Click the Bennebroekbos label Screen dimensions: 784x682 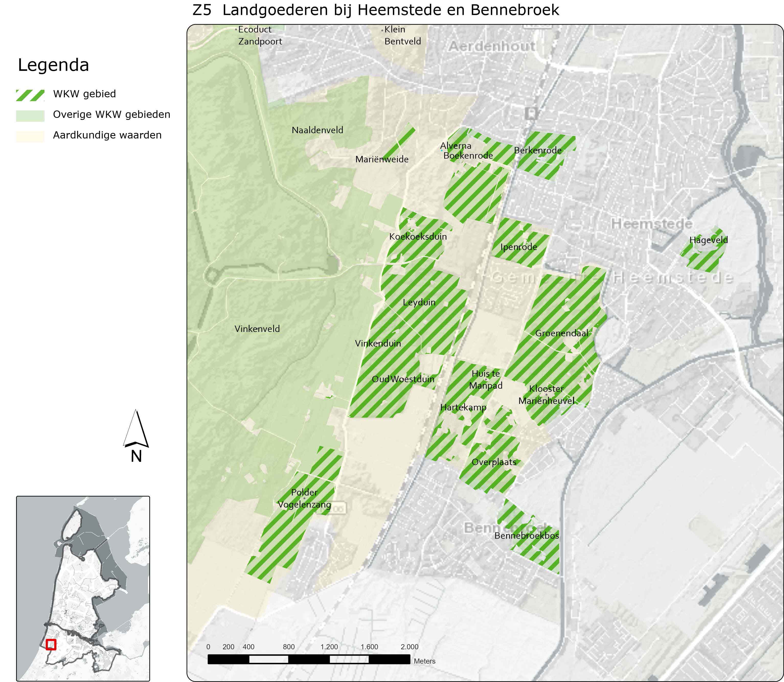pos(527,536)
